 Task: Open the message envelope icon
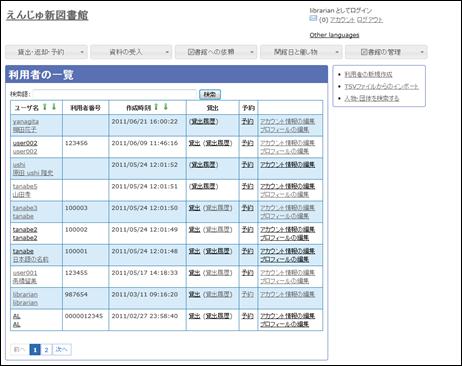[x=313, y=19]
